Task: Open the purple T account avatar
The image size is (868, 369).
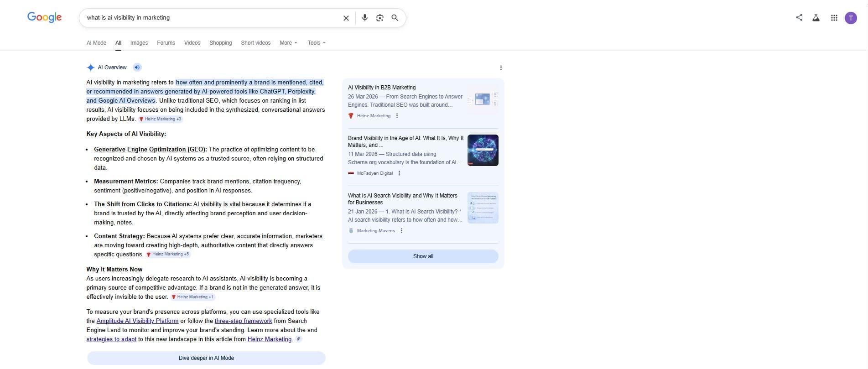Action: (x=851, y=18)
